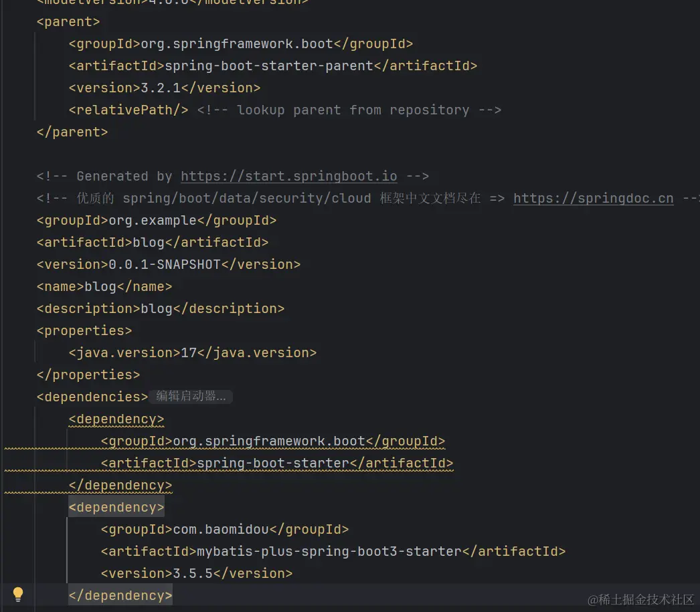Click the yellow lightbulb quick-fix icon

[18, 594]
